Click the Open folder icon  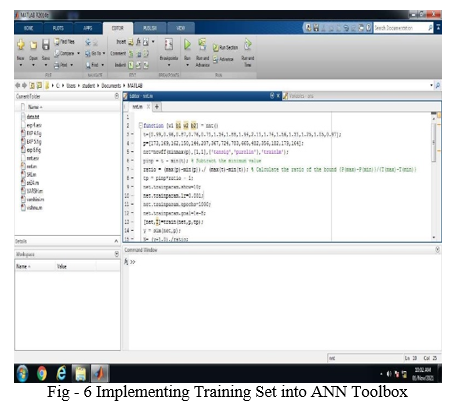(x=33, y=45)
